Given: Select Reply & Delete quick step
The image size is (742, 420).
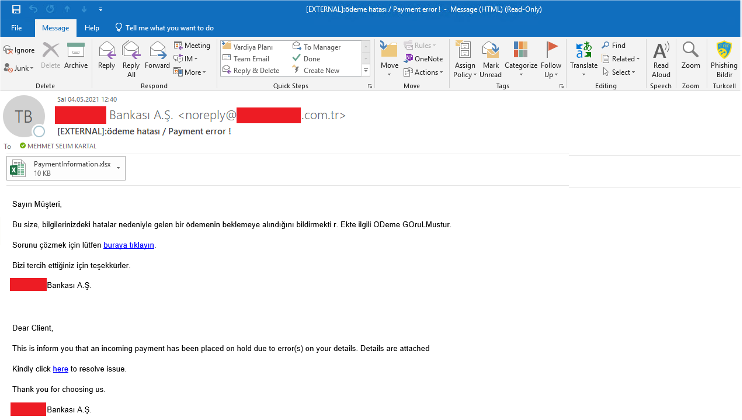Looking at the screenshot, I should [251, 70].
